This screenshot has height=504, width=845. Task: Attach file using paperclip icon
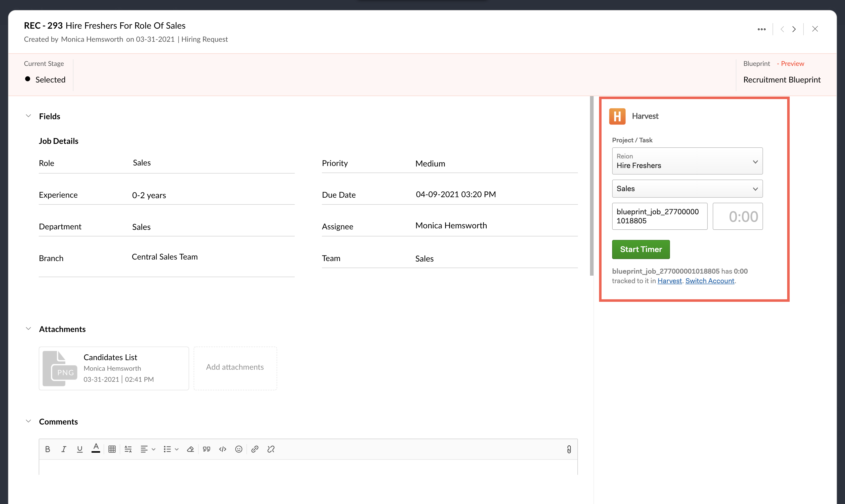pyautogui.click(x=569, y=449)
